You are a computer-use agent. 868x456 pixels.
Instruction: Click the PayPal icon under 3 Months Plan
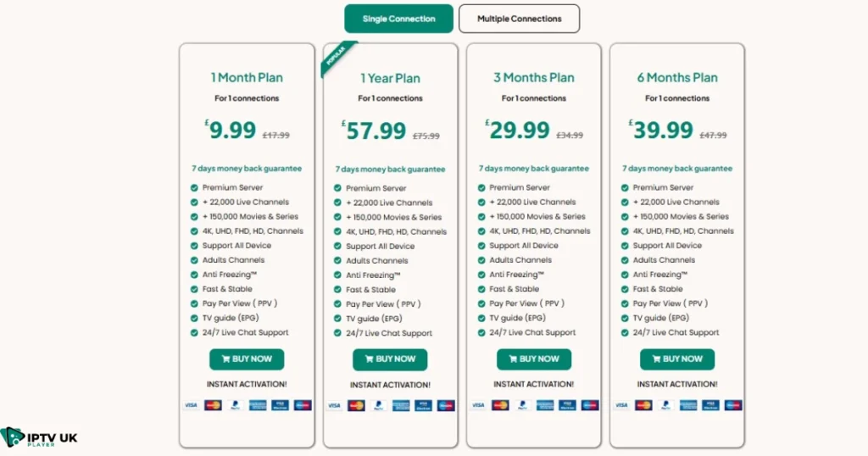(522, 405)
